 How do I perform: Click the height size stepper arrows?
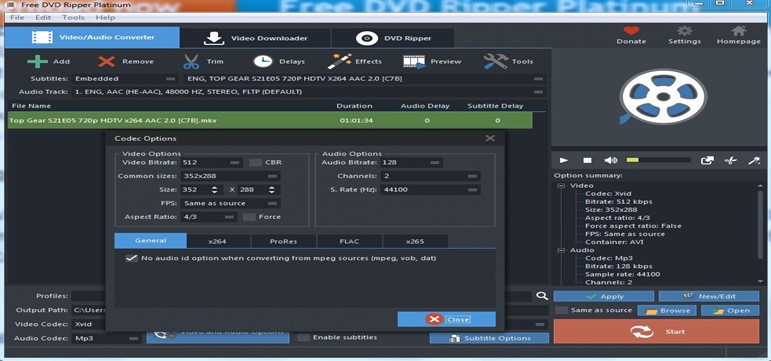coord(271,190)
